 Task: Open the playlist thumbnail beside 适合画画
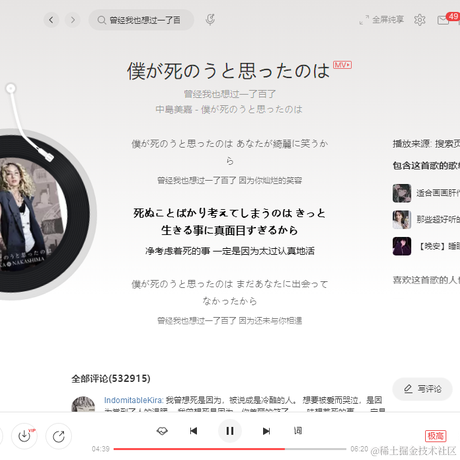tap(402, 193)
